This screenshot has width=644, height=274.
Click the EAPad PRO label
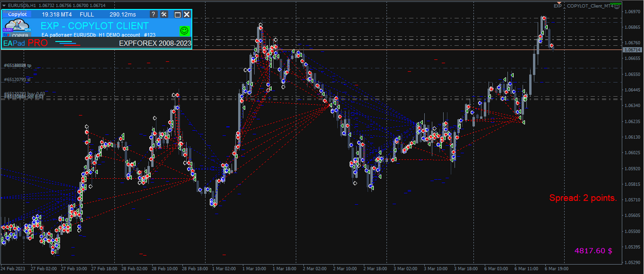click(x=25, y=43)
